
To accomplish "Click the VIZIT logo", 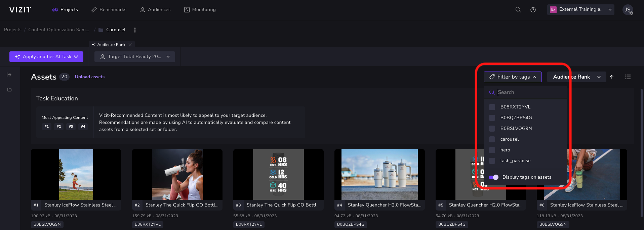I will click(20, 10).
